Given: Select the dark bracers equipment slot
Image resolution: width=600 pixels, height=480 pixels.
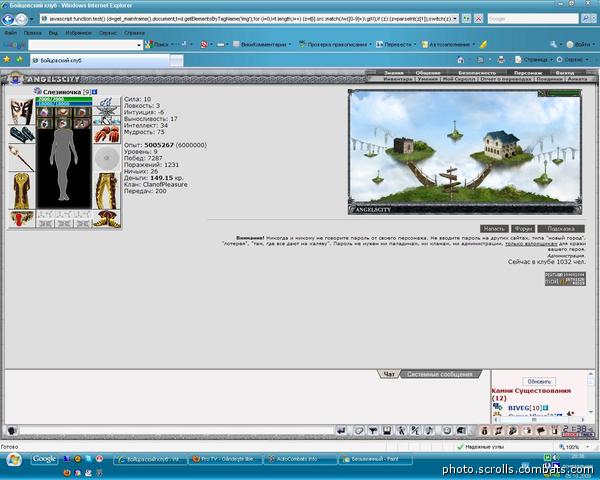Looking at the screenshot, I should [22, 134].
